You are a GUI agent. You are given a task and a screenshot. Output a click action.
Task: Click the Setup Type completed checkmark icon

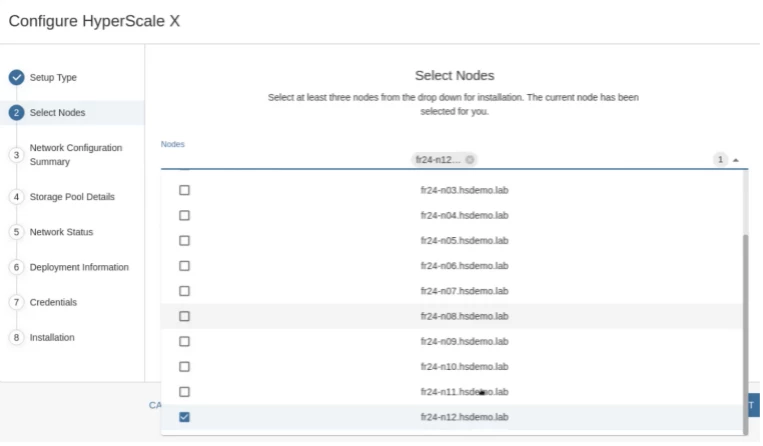(16, 77)
